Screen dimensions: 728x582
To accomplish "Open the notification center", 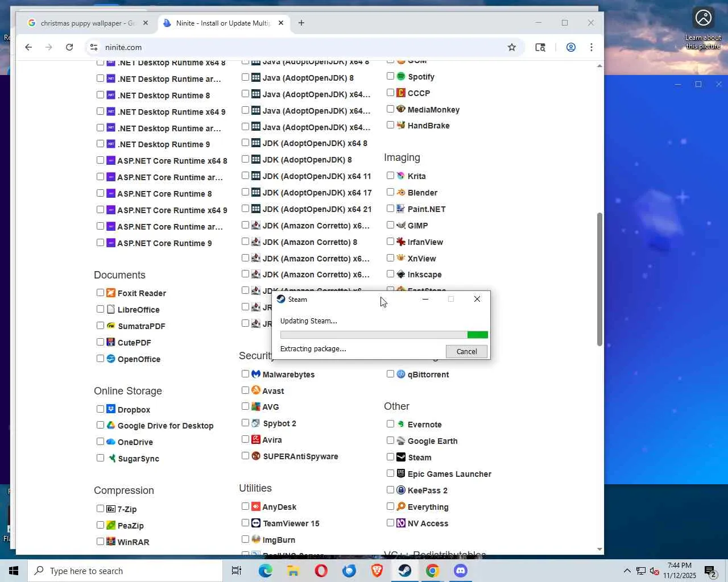I will pos(710,571).
